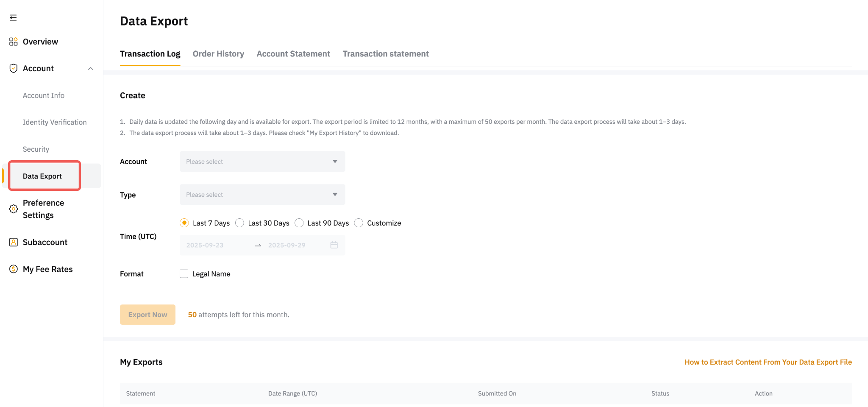
Task: Switch to the Order History tab
Action: (x=218, y=54)
